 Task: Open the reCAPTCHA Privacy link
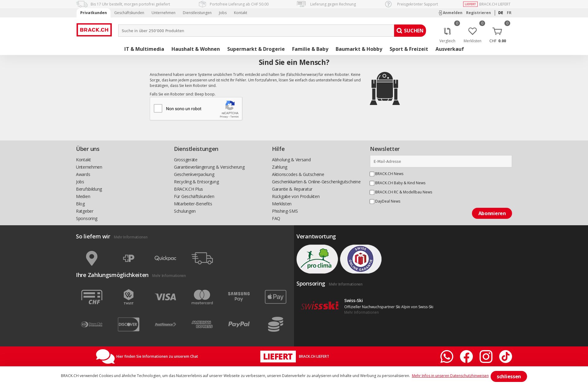click(x=224, y=117)
